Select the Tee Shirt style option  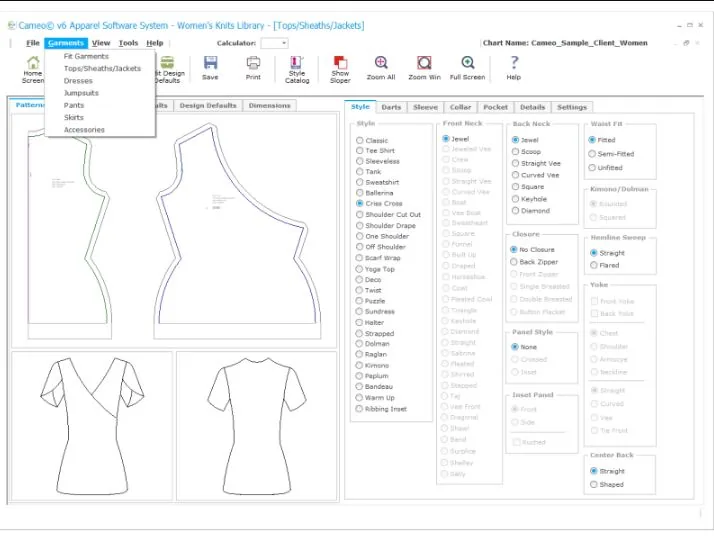pos(360,151)
